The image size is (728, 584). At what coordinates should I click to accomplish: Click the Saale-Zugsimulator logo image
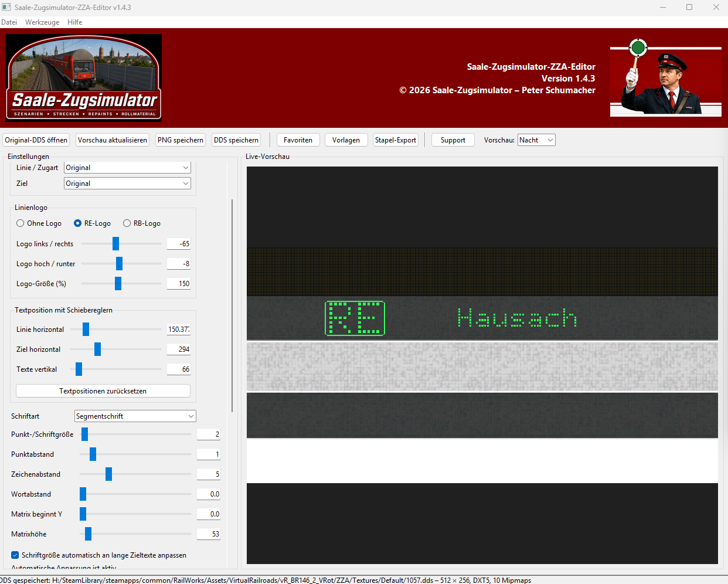(84, 78)
